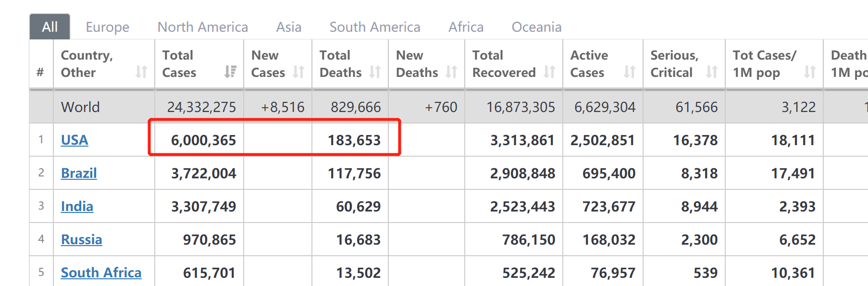Select Brazil cases per million 17,491
Screen dimensions: 868x286
[x=793, y=173]
